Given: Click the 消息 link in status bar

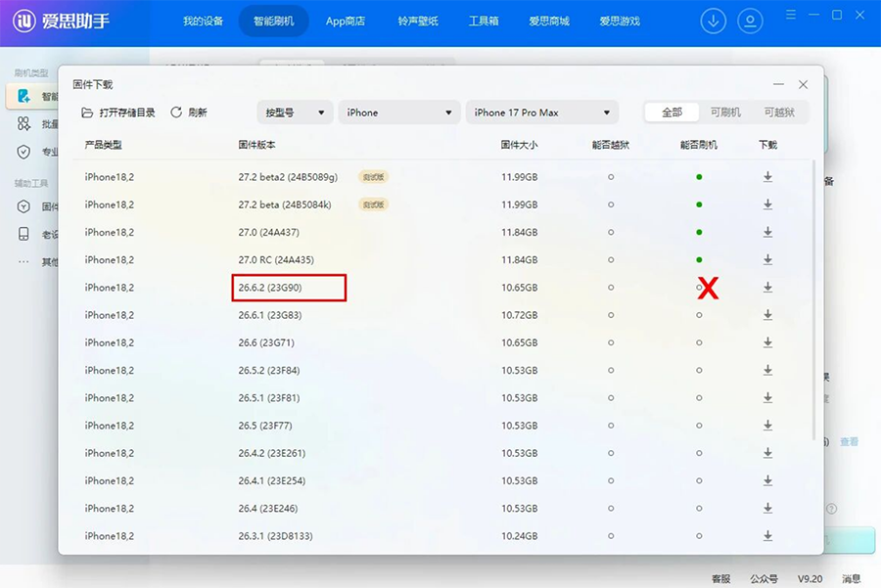Looking at the screenshot, I should coord(852,578).
